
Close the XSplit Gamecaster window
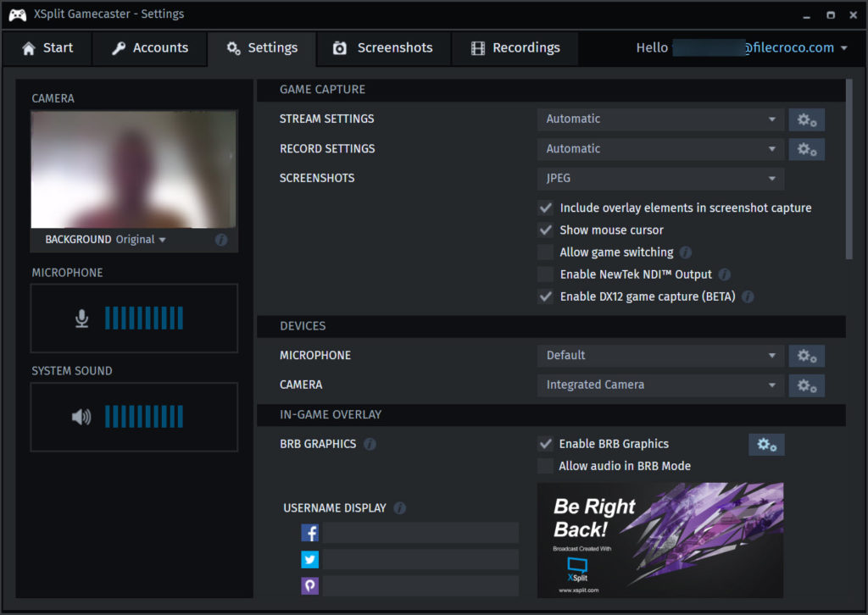click(x=853, y=15)
